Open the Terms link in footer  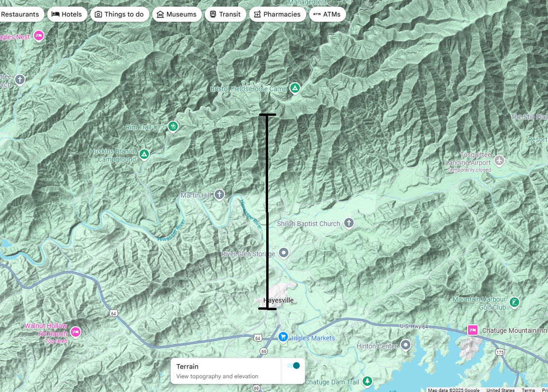(528, 390)
